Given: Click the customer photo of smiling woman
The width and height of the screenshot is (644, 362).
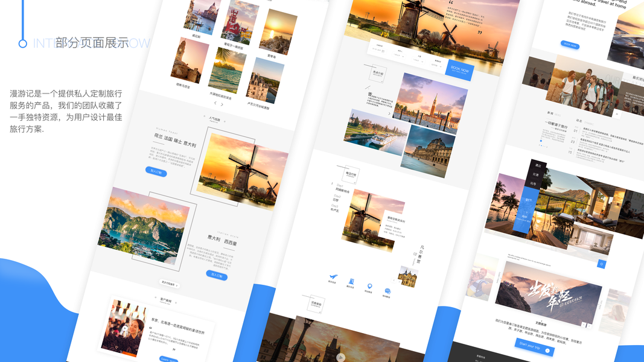Looking at the screenshot, I should 123,327.
